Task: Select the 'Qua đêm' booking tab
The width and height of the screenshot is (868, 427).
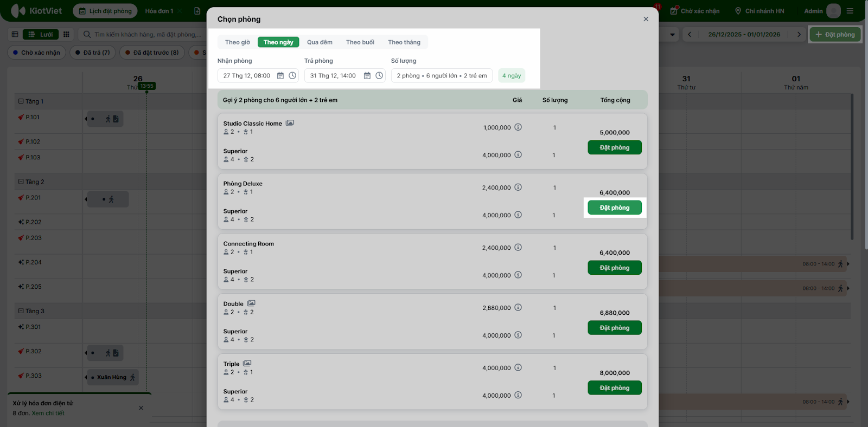Action: tap(320, 42)
